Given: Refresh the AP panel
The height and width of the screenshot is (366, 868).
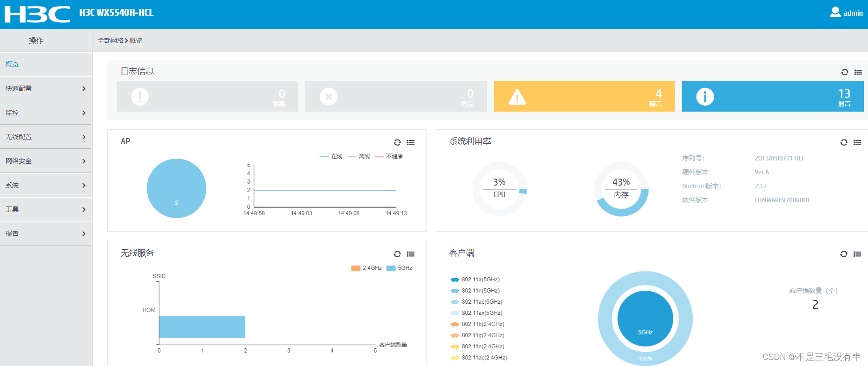Looking at the screenshot, I should coord(397,142).
